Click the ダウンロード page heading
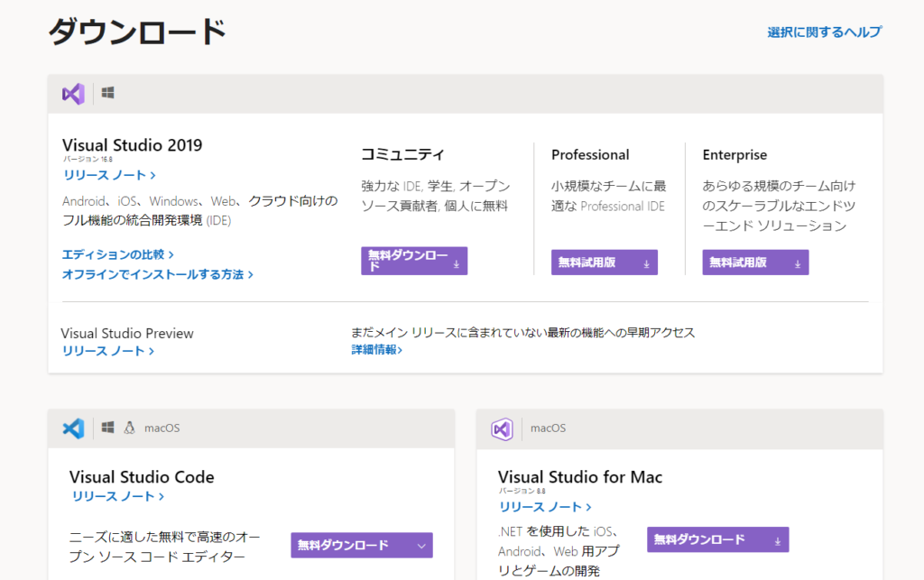924x580 pixels. pos(137,32)
